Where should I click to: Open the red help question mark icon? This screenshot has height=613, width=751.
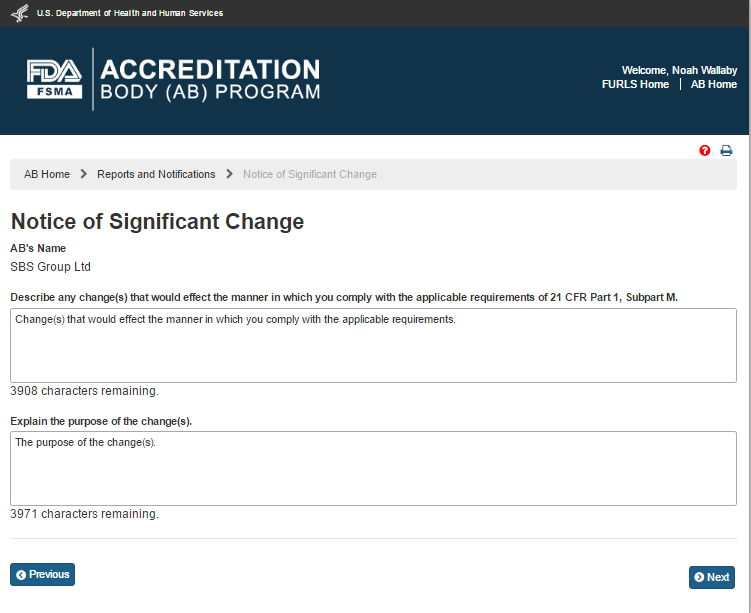(705, 150)
